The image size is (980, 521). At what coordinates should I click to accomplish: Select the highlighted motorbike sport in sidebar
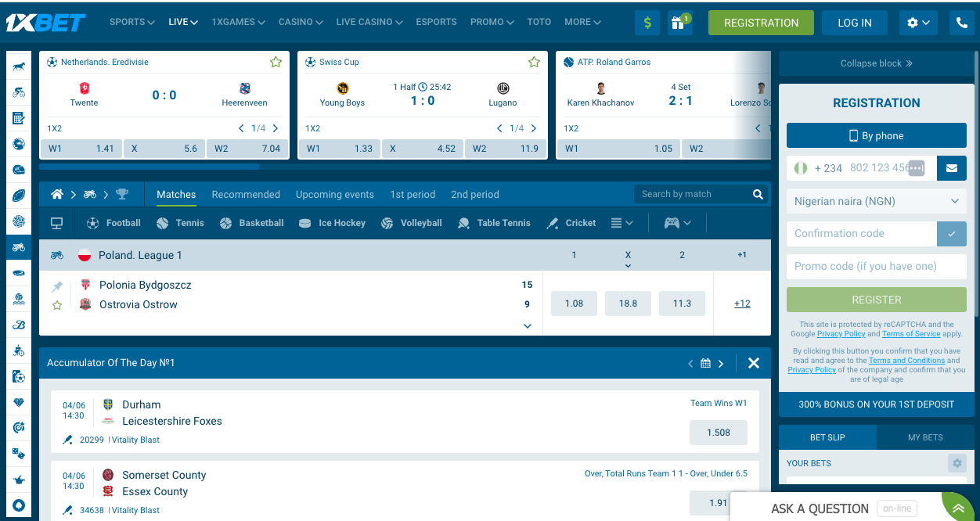click(x=19, y=247)
